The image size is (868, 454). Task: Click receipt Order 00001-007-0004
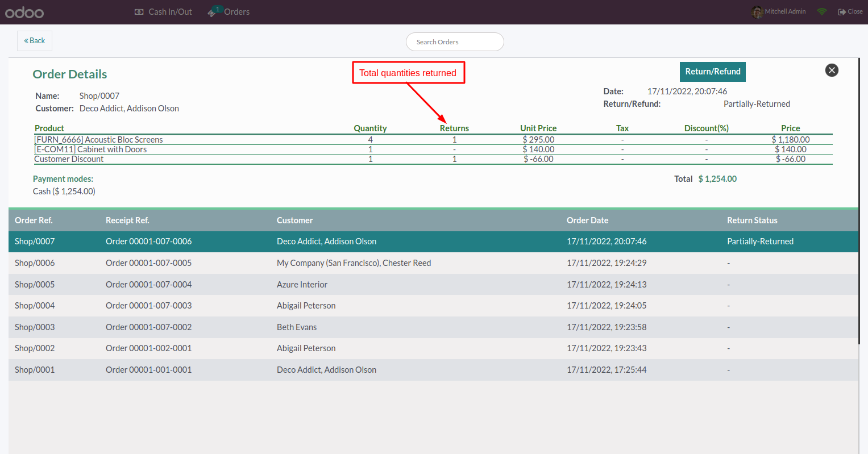(148, 285)
